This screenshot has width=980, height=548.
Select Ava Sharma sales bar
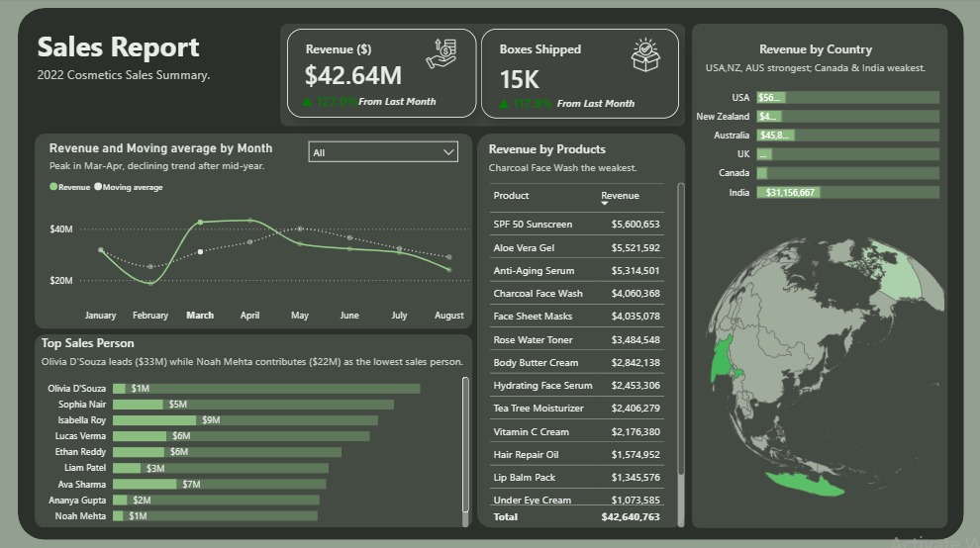(220, 485)
